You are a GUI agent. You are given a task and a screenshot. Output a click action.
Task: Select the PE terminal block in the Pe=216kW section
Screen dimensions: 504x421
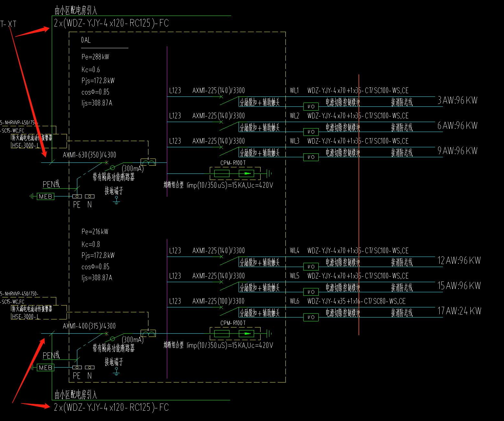77,368
